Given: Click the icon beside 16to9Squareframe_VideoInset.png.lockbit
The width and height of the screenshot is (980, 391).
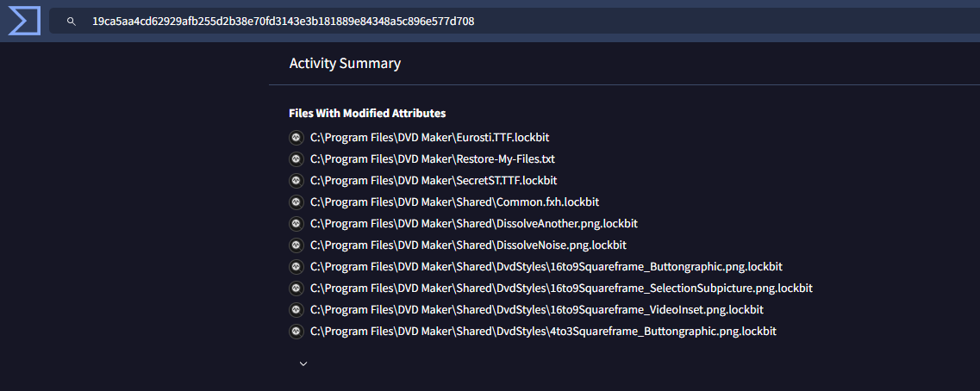Looking at the screenshot, I should click(296, 310).
